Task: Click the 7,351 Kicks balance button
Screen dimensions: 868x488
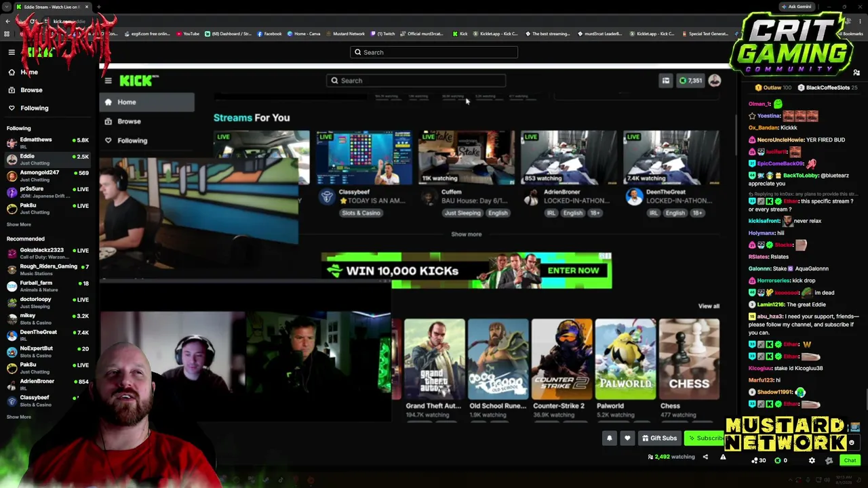Action: 691,81
